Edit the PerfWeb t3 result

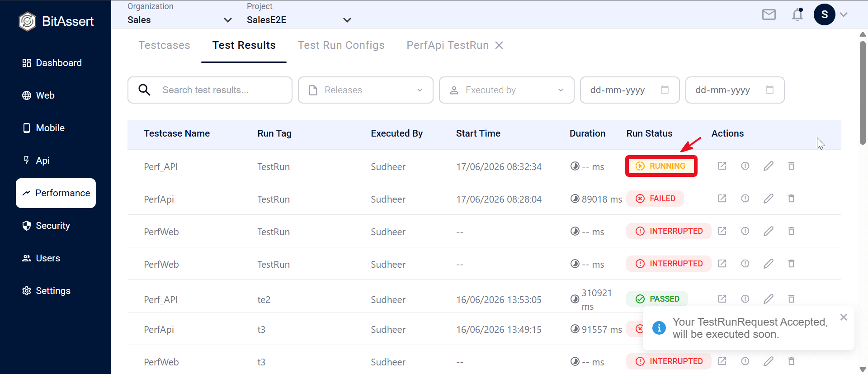coord(768,361)
